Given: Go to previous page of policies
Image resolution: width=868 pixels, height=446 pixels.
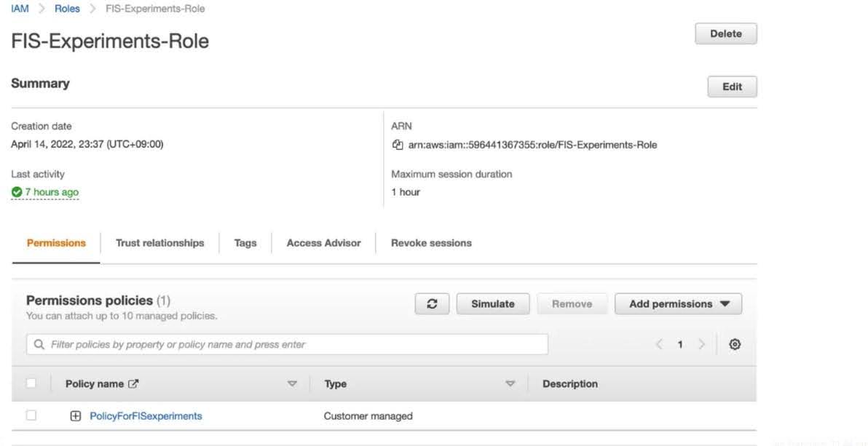Looking at the screenshot, I should click(x=659, y=343).
